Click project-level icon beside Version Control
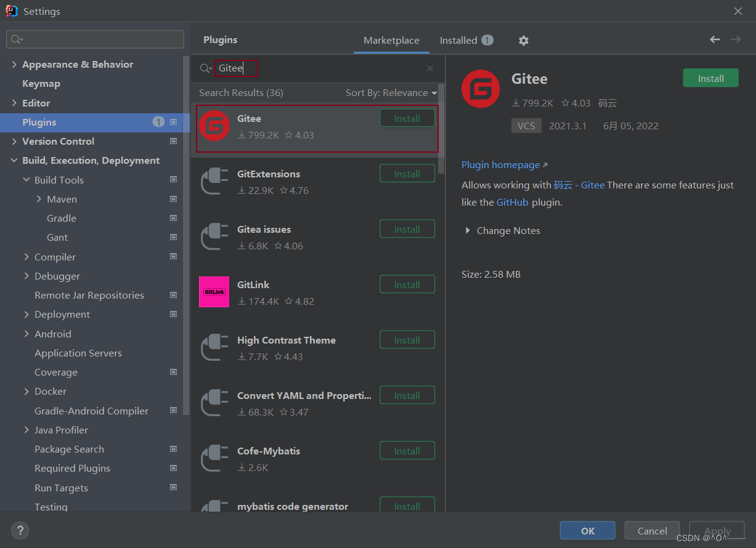This screenshot has height=548, width=756. click(173, 142)
